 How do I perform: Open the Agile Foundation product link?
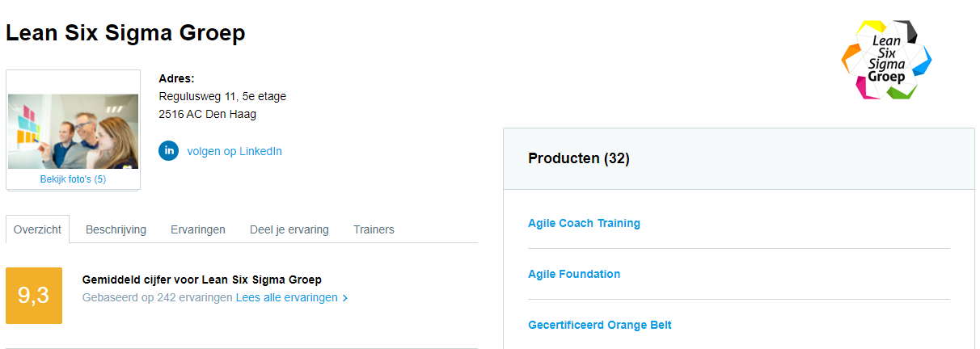click(574, 274)
